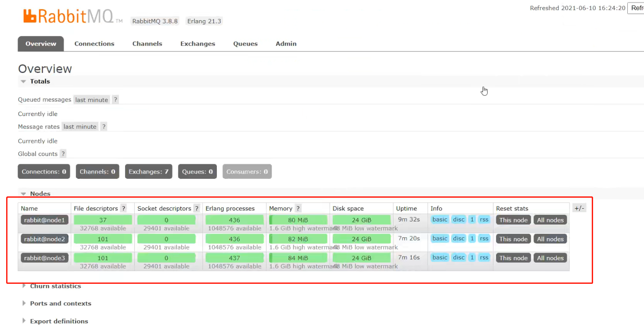644x326 pixels.
Task: Click the rss tag for rabbit@node1
Action: [484, 220]
